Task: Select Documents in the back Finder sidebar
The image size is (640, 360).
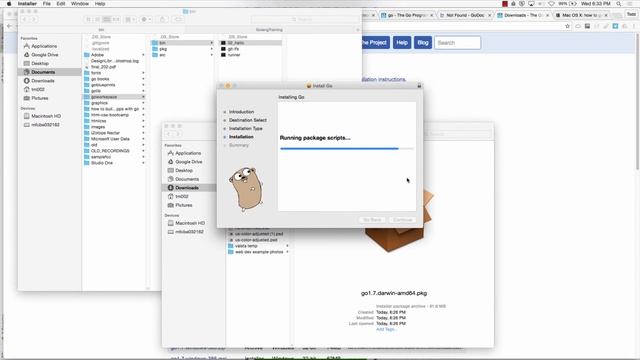Action: click(43, 72)
